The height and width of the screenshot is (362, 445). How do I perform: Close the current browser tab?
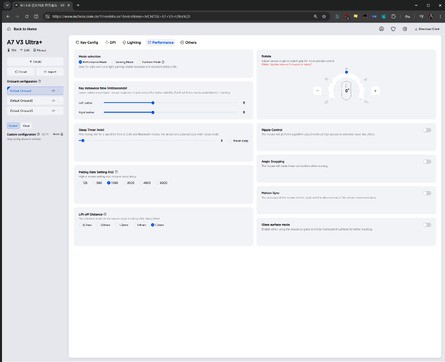69,5
